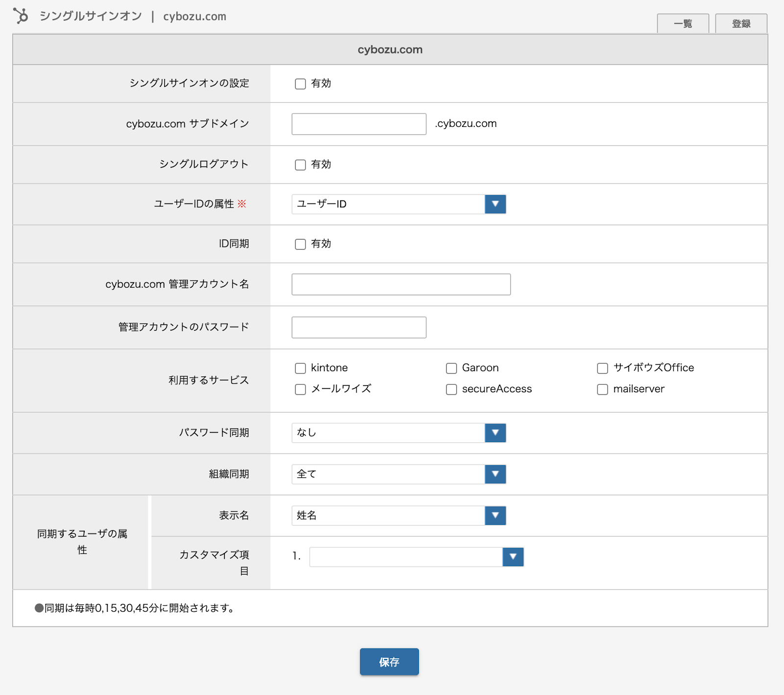The width and height of the screenshot is (784, 695).
Task: Focus the cybozu.com サブドメイン input field
Action: pyautogui.click(x=359, y=124)
